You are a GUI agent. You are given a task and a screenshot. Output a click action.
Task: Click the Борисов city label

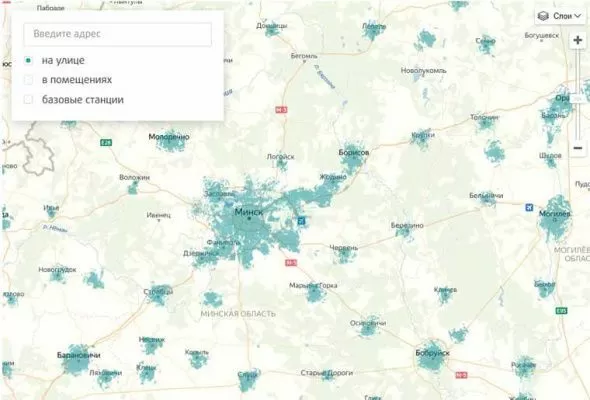pos(354,153)
